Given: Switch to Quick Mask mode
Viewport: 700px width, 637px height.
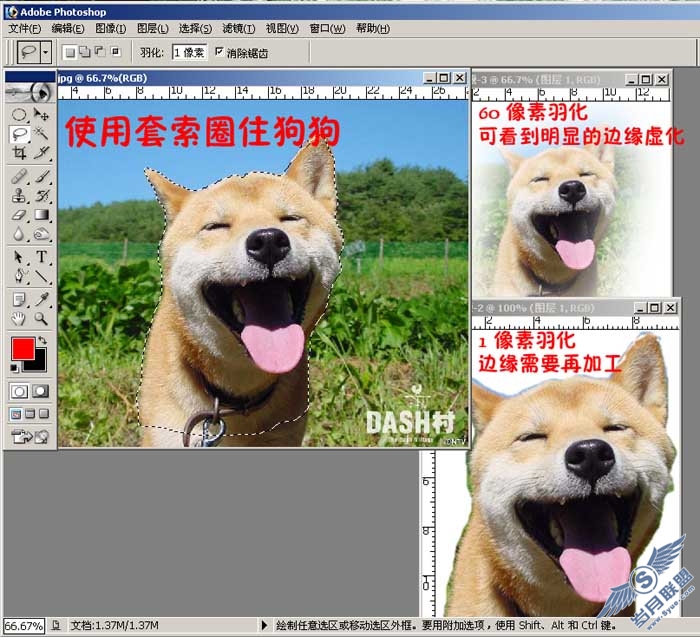Looking at the screenshot, I should click(x=41, y=391).
